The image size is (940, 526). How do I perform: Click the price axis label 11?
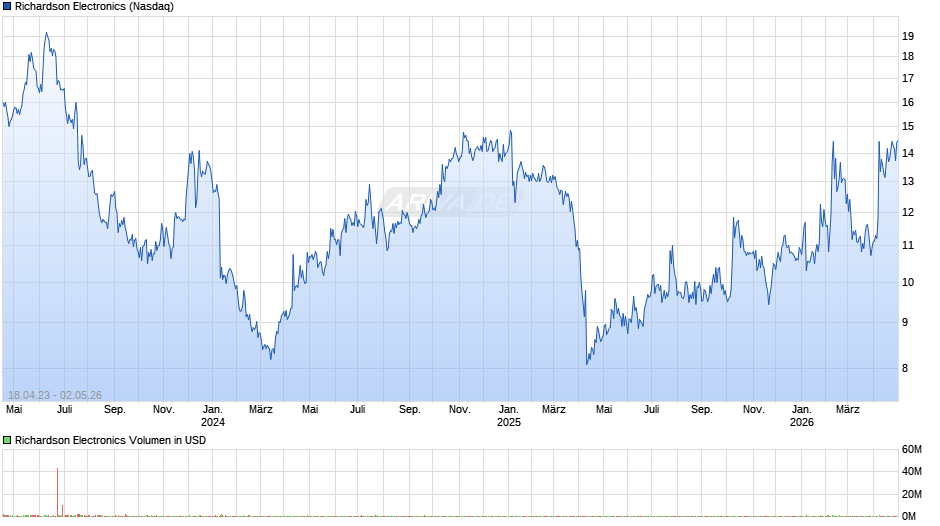pyautogui.click(x=908, y=245)
